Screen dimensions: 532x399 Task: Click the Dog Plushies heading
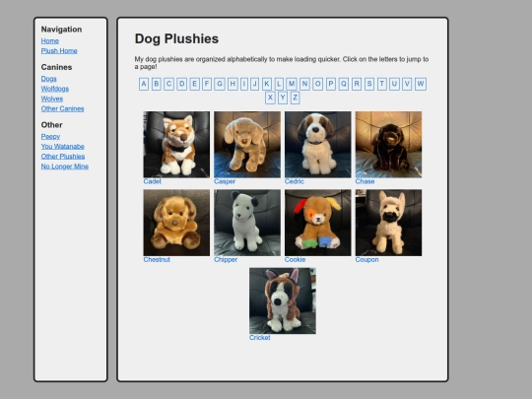[x=176, y=38]
